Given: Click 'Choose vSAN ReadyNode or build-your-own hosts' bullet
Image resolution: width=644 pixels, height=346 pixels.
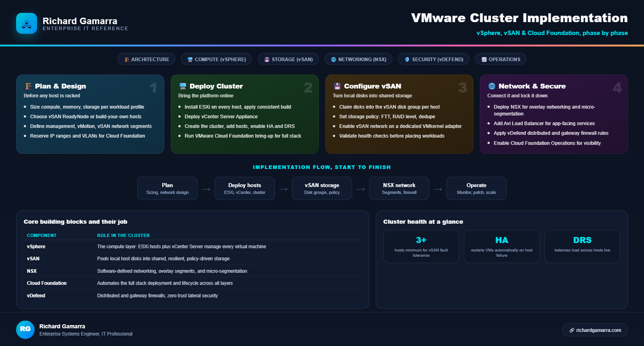Looking at the screenshot, I should tap(86, 117).
